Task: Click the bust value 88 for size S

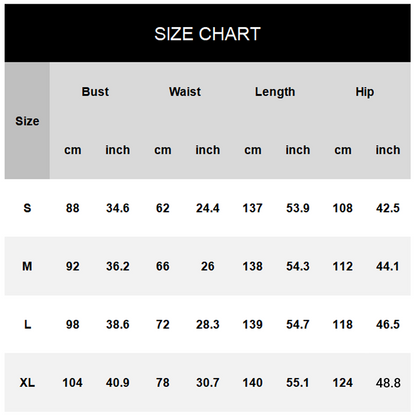Action: click(x=72, y=208)
